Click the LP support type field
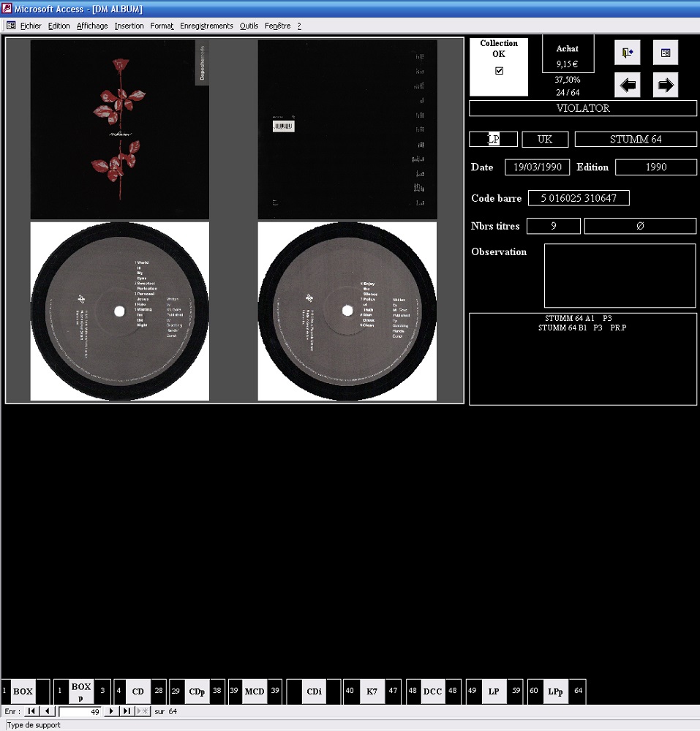Screen dimensions: 700x731 (x=494, y=139)
